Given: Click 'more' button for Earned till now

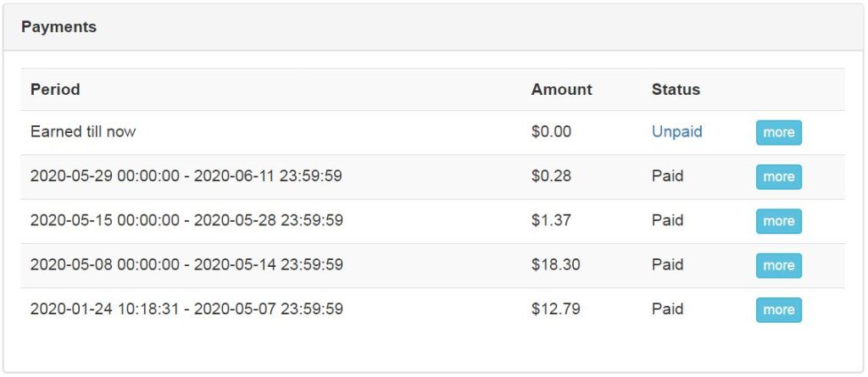Looking at the screenshot, I should [778, 133].
